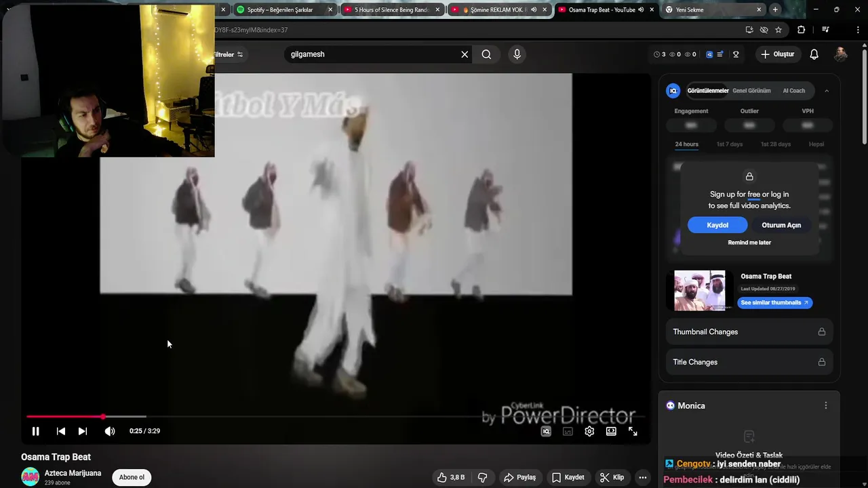This screenshot has width=868, height=488.
Task: Share the video via Paylaş
Action: (519, 477)
